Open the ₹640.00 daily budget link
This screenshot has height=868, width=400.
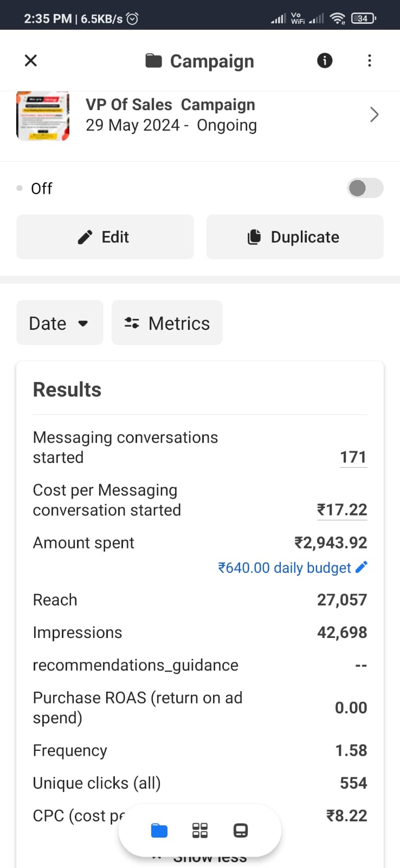coord(285,567)
